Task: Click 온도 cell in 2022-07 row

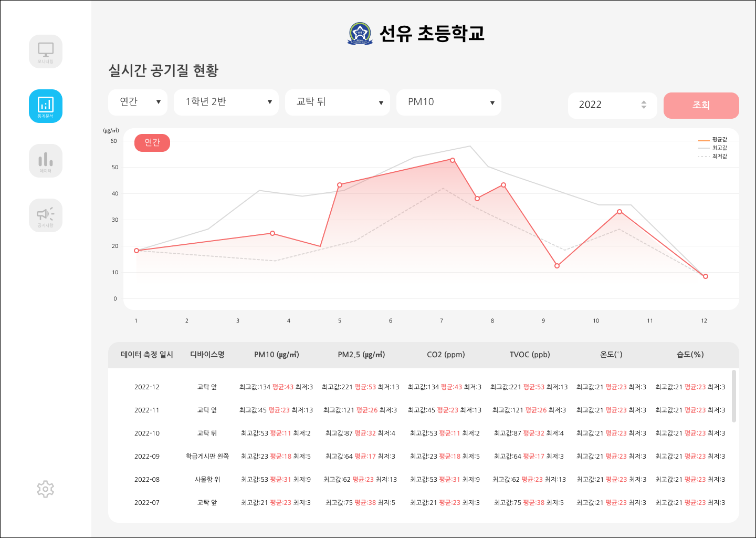Action: point(611,503)
